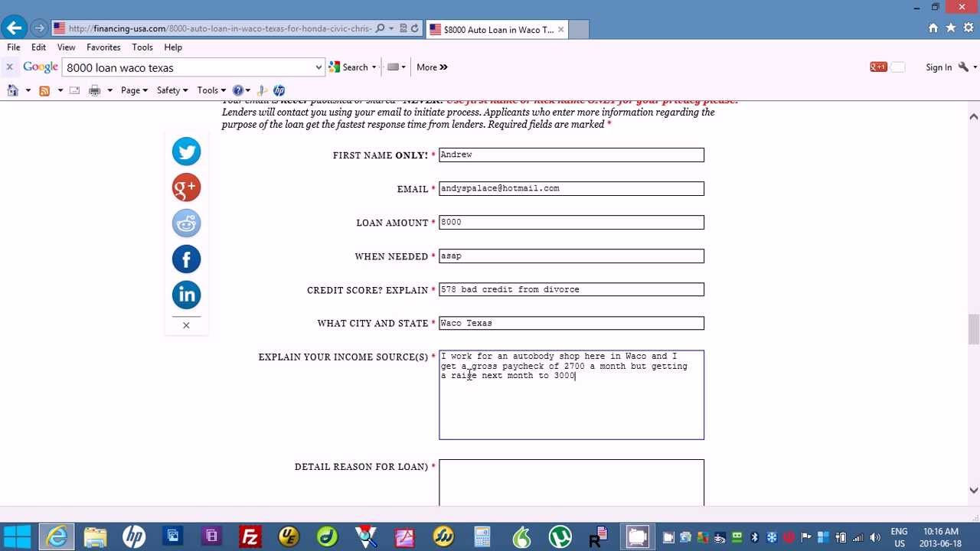Click the EMAIL input field
Screen dimensions: 980x551
[x=571, y=189]
